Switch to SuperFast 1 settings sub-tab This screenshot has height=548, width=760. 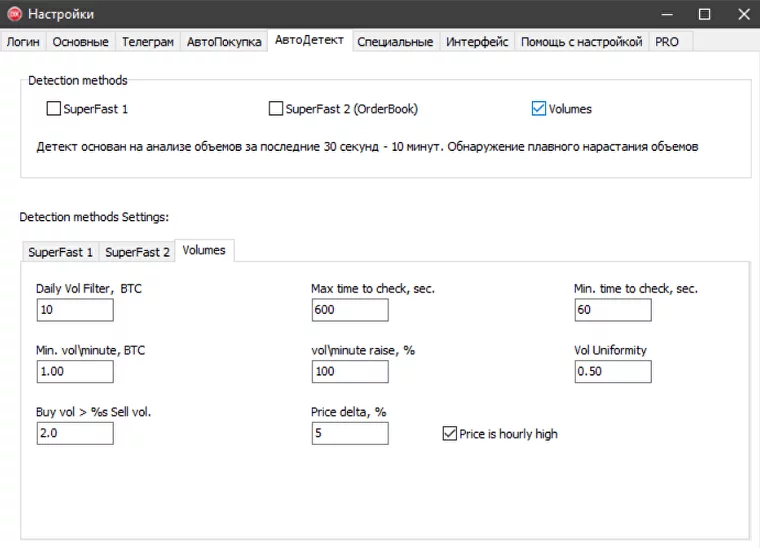(60, 252)
